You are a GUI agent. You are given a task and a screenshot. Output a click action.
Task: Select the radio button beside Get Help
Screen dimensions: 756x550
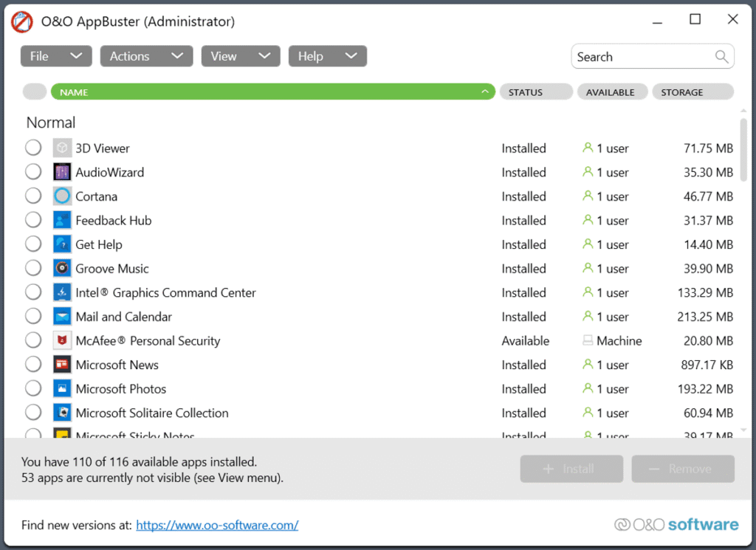(x=32, y=244)
